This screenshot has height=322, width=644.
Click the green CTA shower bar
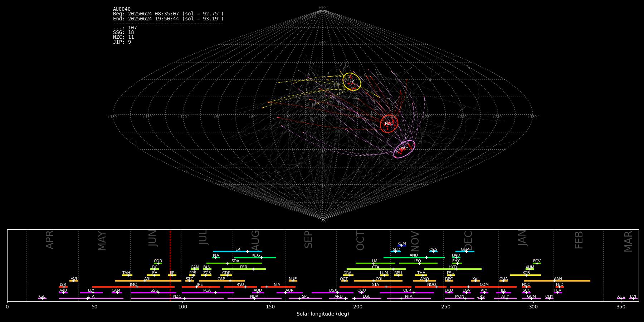click(376, 269)
